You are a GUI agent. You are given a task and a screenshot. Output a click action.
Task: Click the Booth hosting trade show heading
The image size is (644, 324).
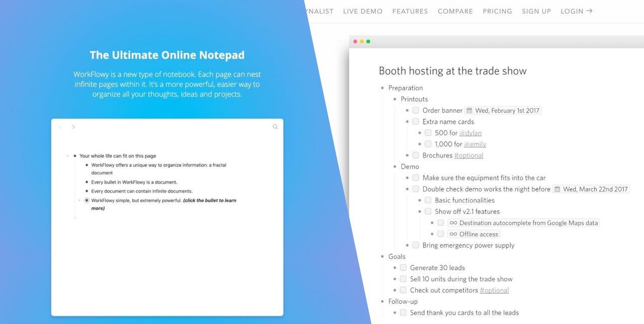click(453, 71)
